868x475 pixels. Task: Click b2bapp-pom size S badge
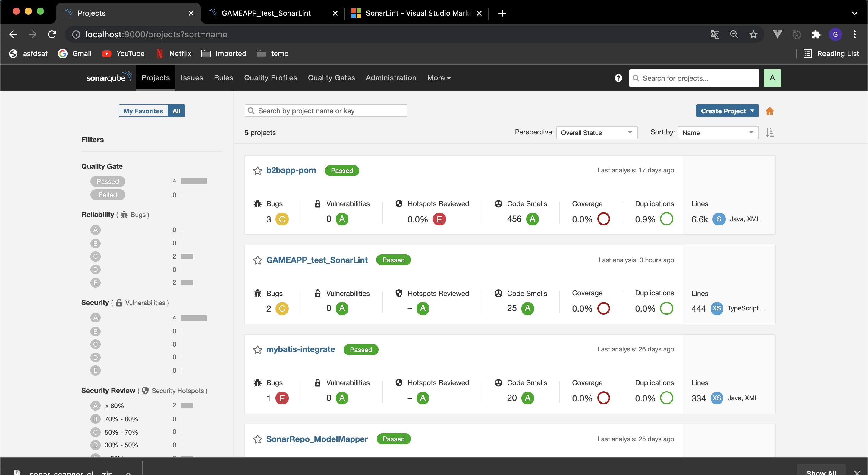tap(719, 219)
